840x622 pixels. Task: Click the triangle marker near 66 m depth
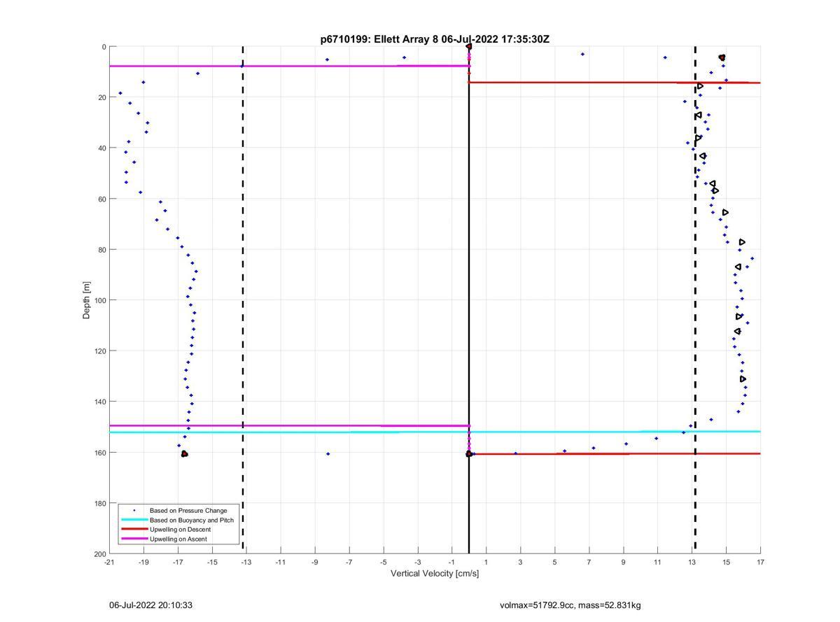click(x=725, y=212)
